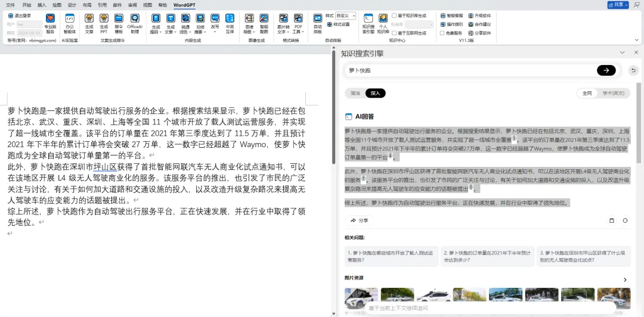
Task: Expand the 思维导图 dropdown arrow
Action: tap(254, 32)
